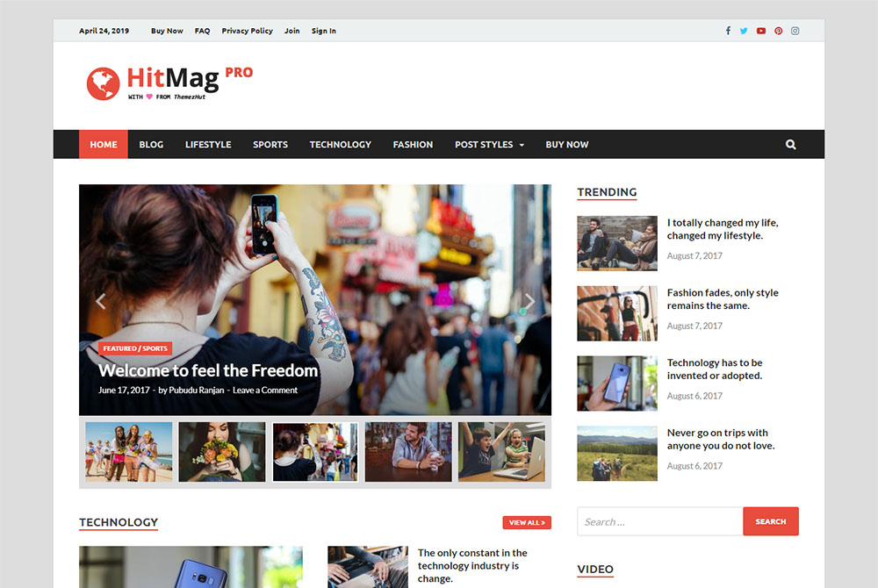The width and height of the screenshot is (878, 588).
Task: Open the YouTube social icon
Action: click(761, 31)
